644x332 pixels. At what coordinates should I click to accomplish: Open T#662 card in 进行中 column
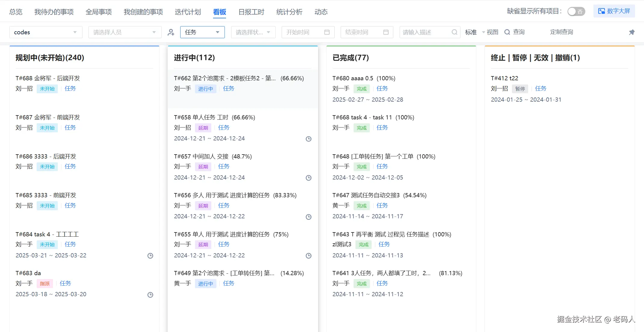point(224,78)
